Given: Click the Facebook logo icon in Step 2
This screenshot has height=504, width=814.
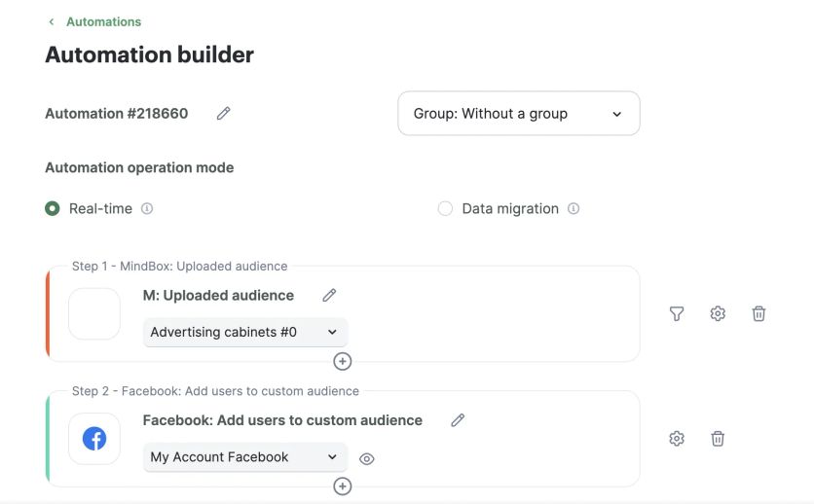Looking at the screenshot, I should click(x=94, y=439).
